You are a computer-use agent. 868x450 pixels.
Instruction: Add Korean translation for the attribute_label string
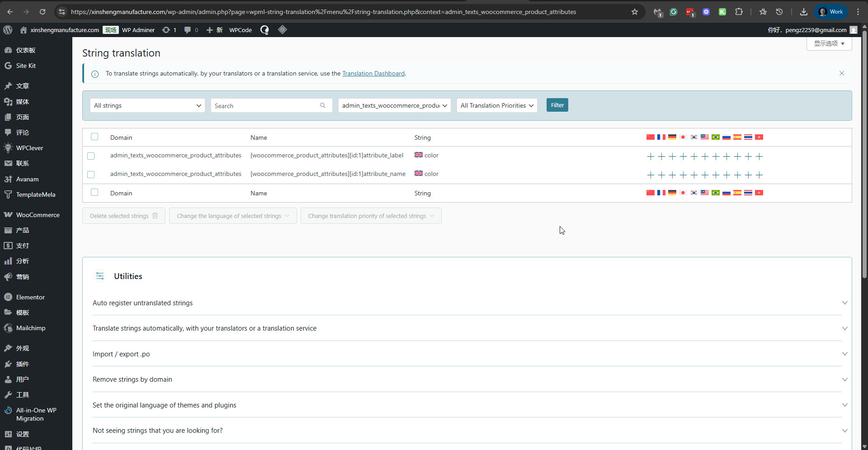[694, 156]
